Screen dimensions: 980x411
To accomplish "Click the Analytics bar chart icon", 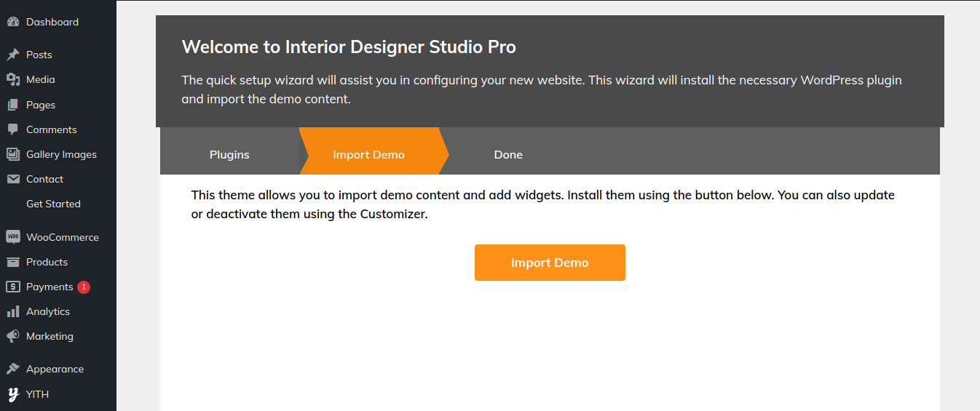I will pyautogui.click(x=13, y=311).
